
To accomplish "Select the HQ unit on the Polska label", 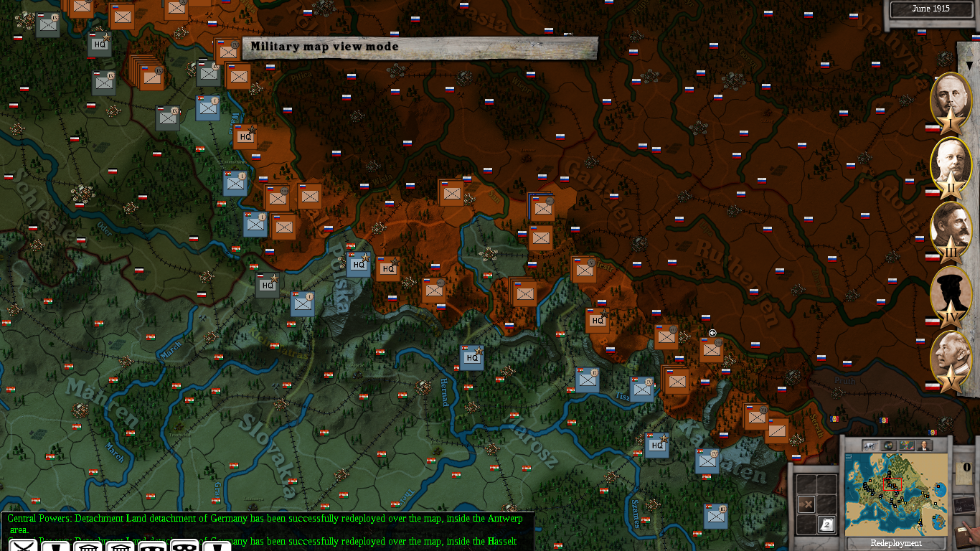I will coord(359,265).
